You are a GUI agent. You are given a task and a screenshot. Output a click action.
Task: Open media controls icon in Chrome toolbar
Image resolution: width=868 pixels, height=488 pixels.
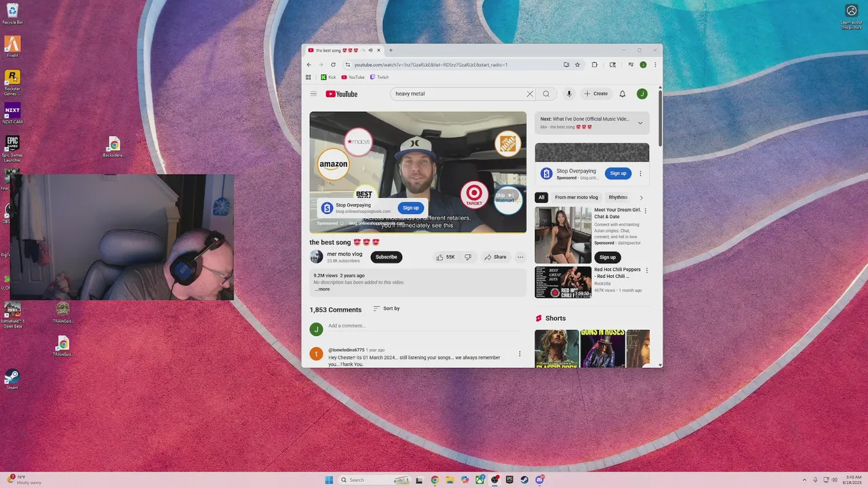pos(631,65)
